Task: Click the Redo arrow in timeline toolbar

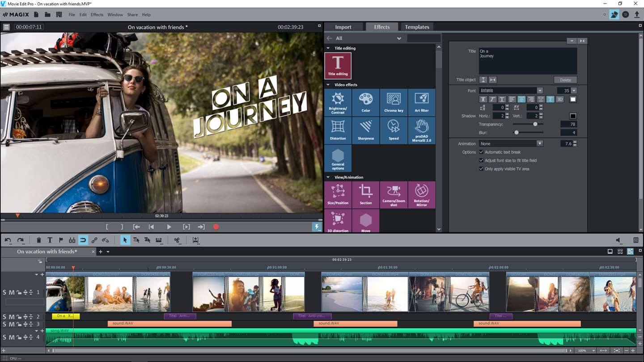Action: [20, 240]
